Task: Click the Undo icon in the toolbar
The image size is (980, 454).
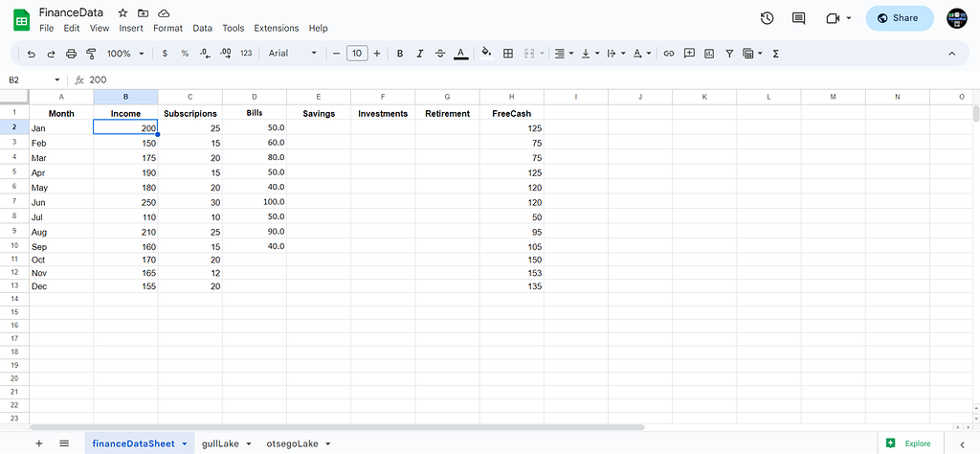Action: pyautogui.click(x=32, y=54)
